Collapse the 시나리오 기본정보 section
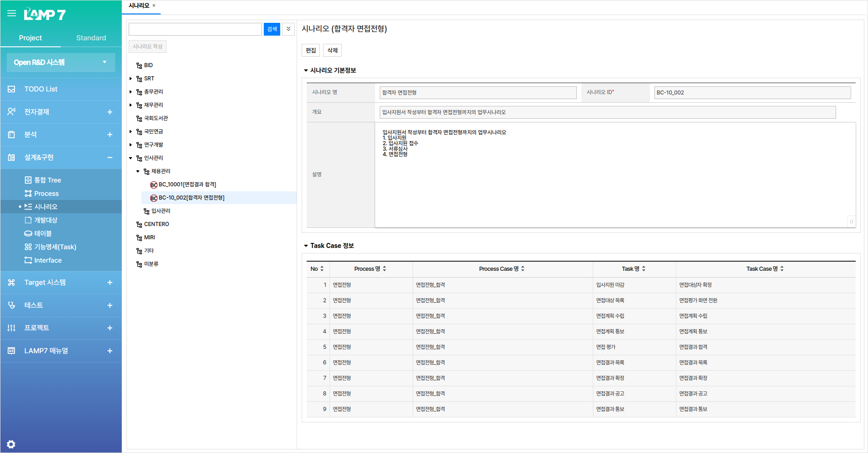The width and height of the screenshot is (868, 453). 306,70
